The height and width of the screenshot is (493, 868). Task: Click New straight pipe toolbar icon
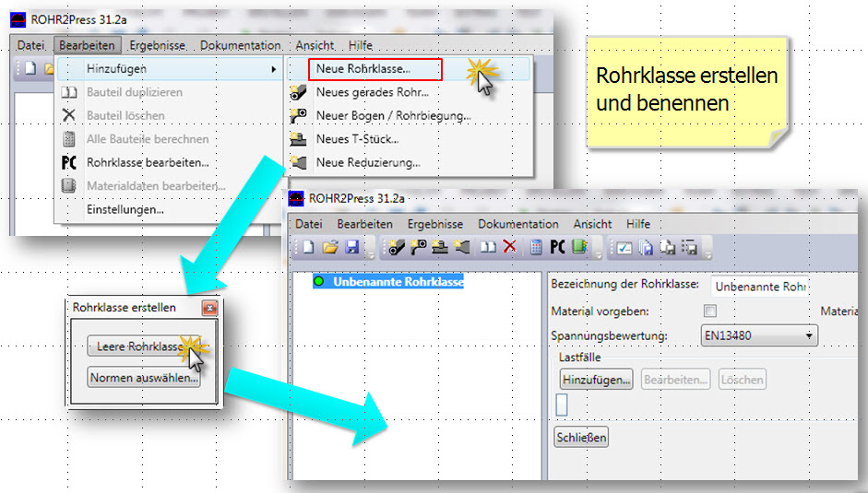[x=397, y=247]
